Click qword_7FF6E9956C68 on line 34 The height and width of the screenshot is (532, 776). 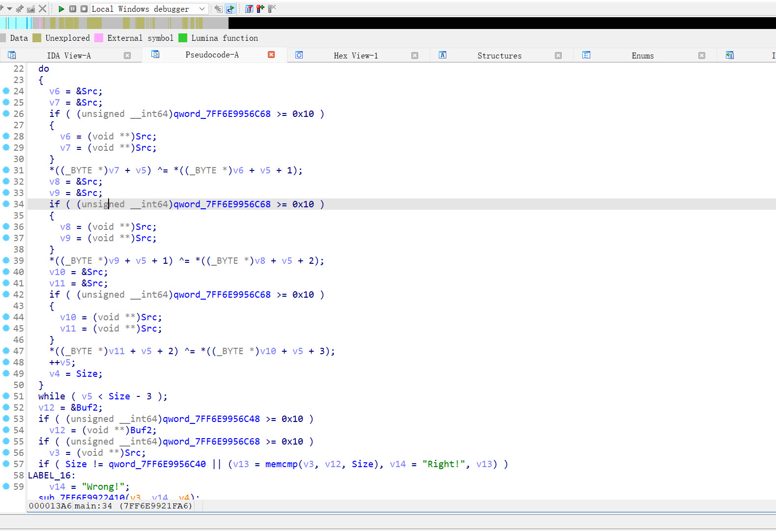point(222,204)
